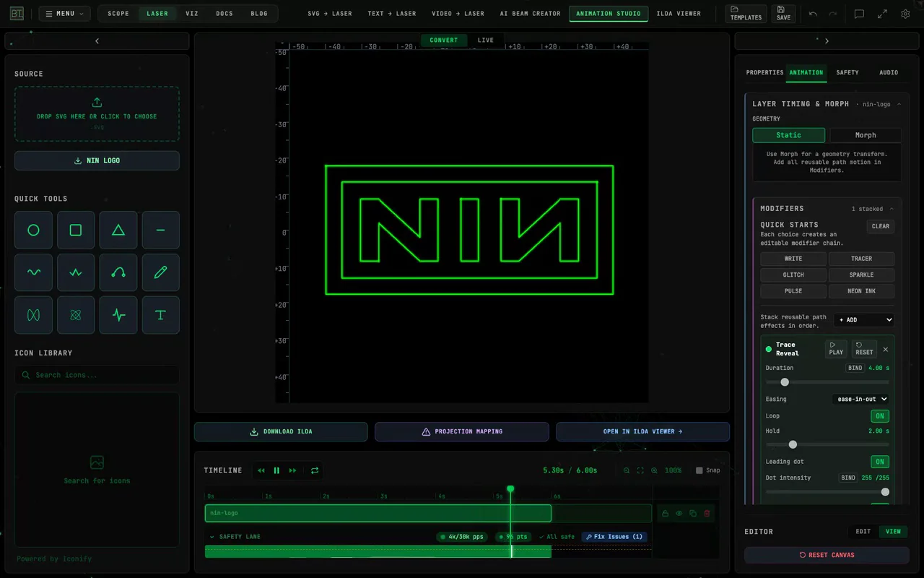Toggle Trace Reveal modifier enabled dot

[769, 349]
